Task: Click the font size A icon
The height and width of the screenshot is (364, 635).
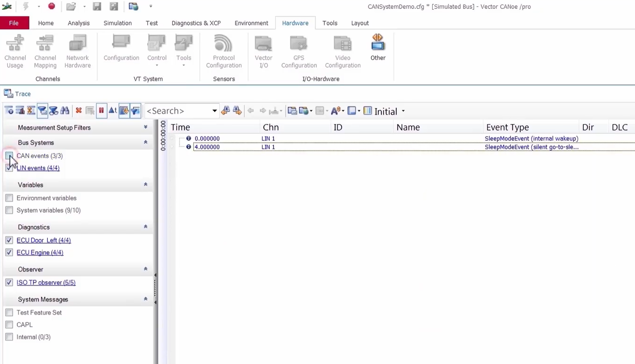Action: (336, 111)
